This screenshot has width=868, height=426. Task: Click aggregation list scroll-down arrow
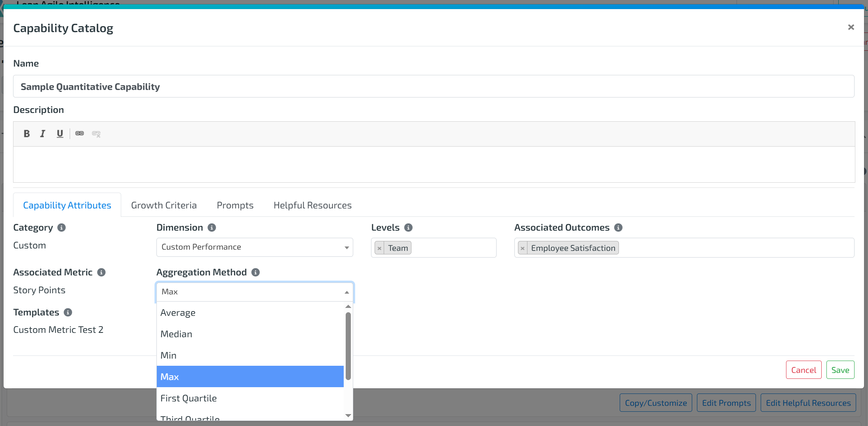tap(348, 416)
